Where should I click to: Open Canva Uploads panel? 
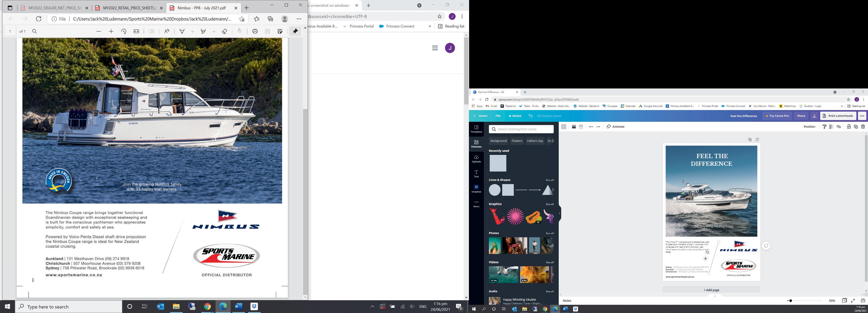pos(476,159)
